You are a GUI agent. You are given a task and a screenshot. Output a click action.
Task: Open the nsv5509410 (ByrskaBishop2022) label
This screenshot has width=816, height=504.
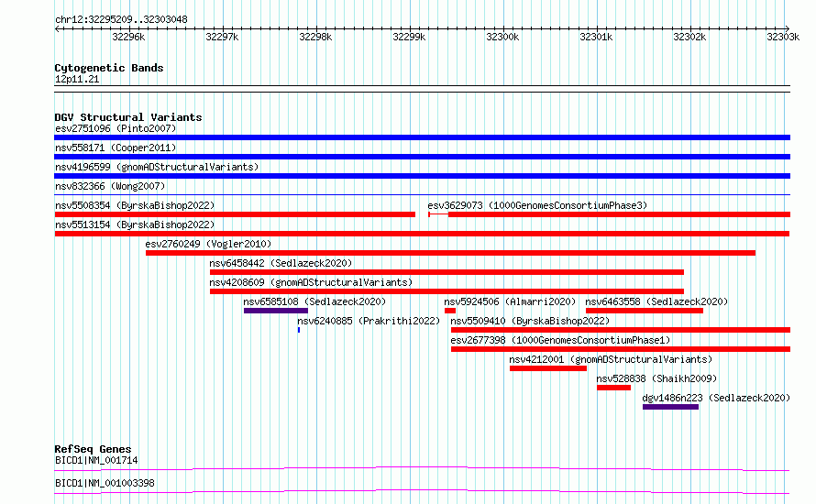(530, 321)
